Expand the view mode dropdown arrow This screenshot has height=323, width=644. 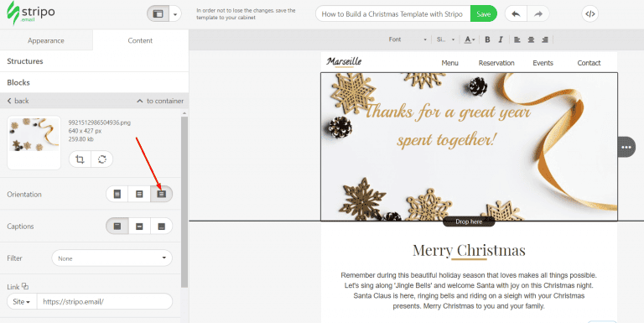point(175,14)
